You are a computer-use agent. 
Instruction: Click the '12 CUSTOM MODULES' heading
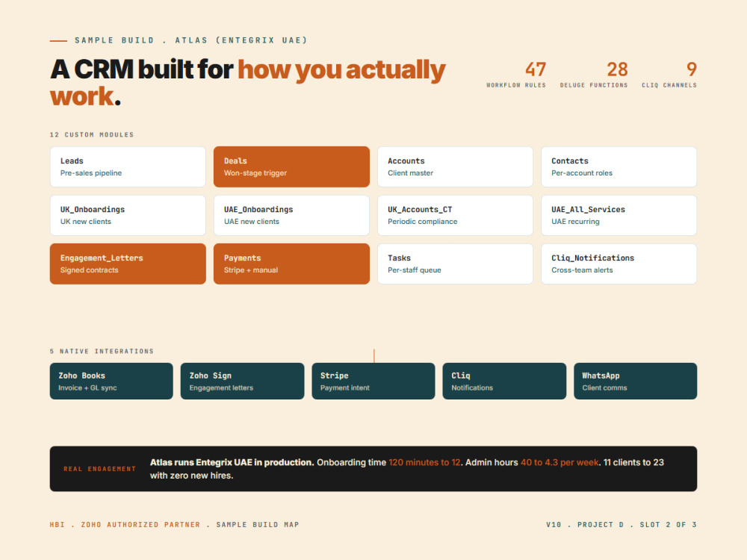pos(92,134)
